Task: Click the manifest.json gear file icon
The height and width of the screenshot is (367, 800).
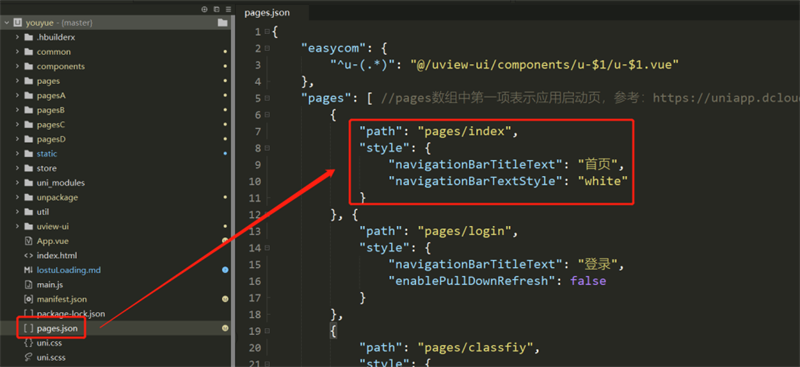Action: 29,299
